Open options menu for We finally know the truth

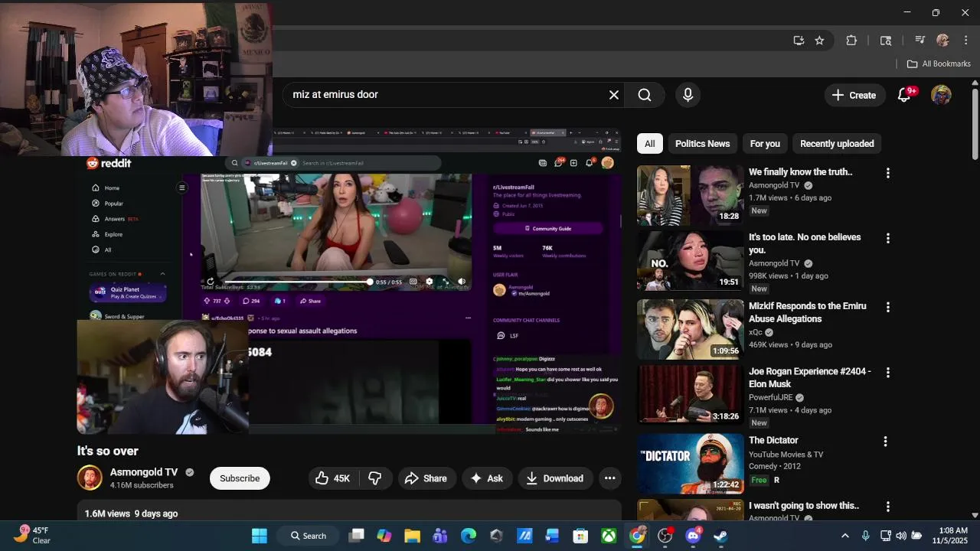click(887, 174)
